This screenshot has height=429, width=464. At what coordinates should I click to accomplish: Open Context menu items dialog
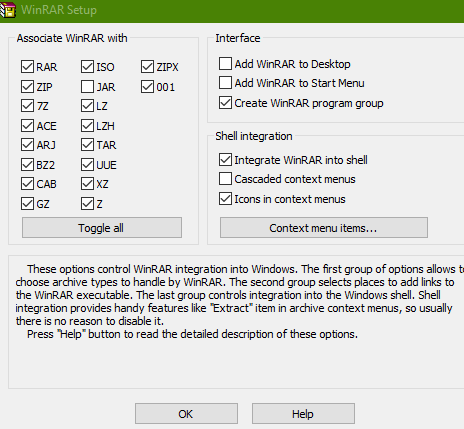tap(324, 228)
